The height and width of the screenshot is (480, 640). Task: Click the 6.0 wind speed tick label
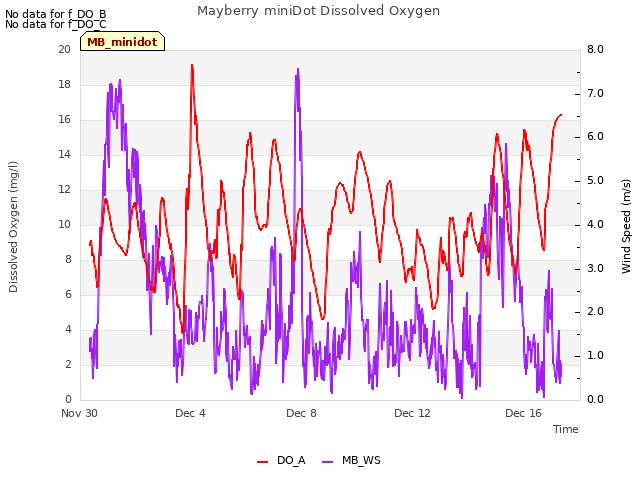pos(595,137)
